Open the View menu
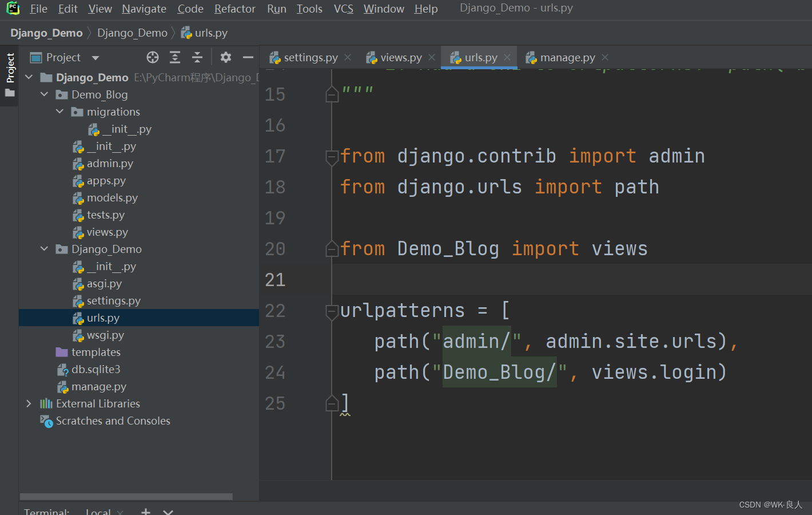Screen dimensions: 812x515 click(100, 9)
